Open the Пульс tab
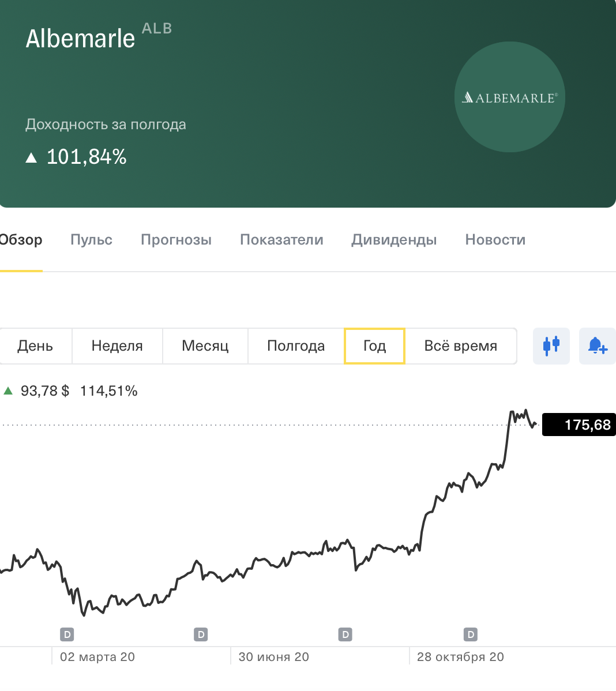 coord(91,240)
